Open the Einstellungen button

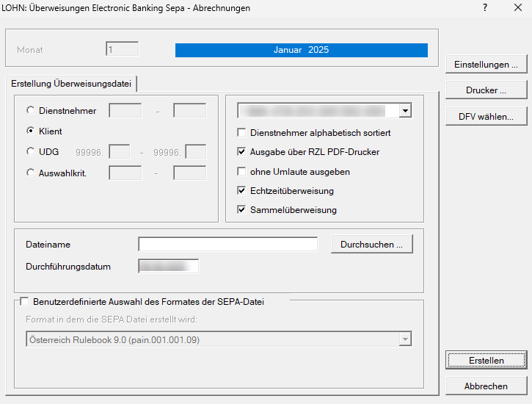point(486,65)
